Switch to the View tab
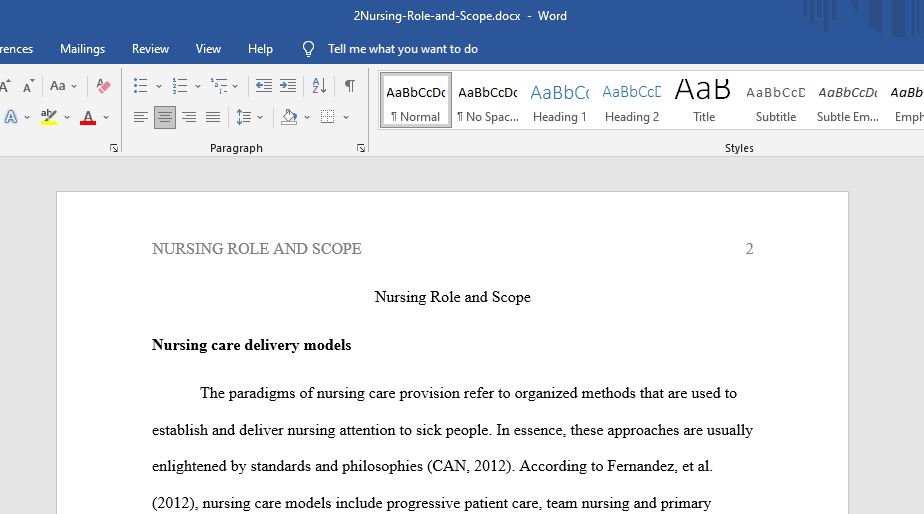This screenshot has height=514, width=924. pos(208,49)
